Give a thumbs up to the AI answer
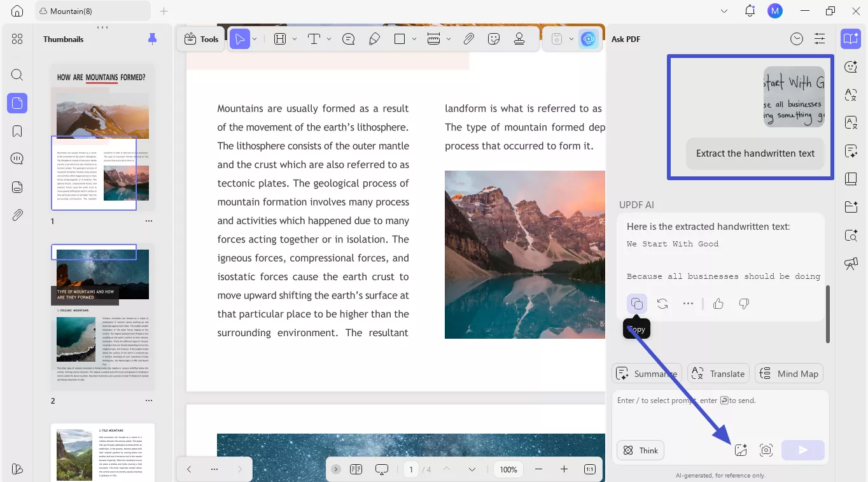The width and height of the screenshot is (868, 482). (718, 304)
